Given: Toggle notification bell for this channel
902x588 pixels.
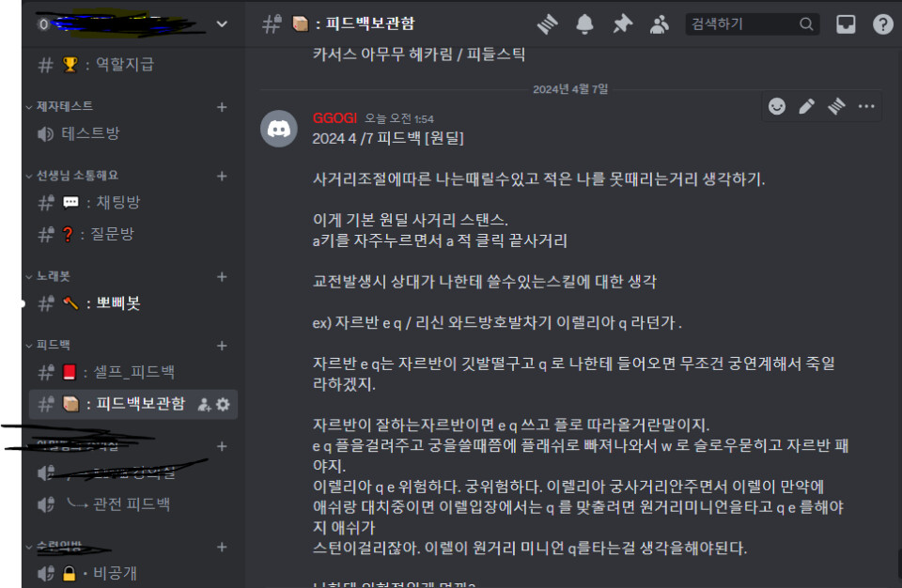Looking at the screenshot, I should [584, 24].
